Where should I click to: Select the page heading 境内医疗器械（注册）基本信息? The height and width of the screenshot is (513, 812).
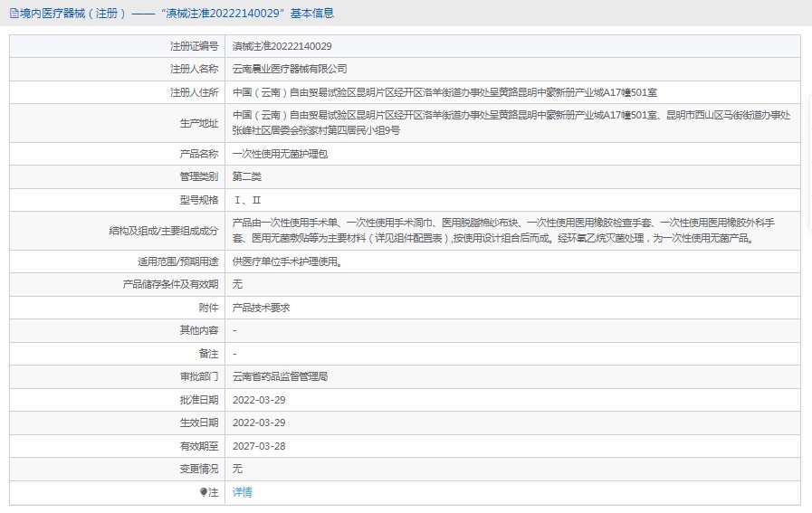click(177, 14)
